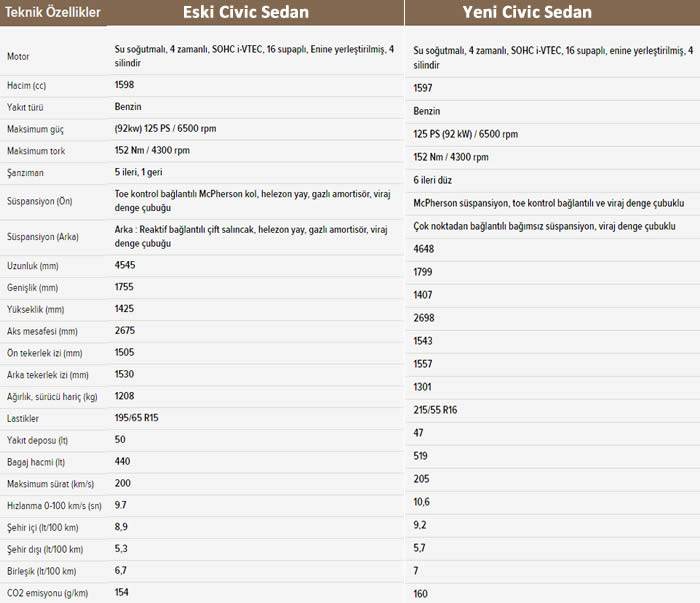This screenshot has height=603, width=700.
Task: Click the Yeni Civic Sedan column header
Action: (x=527, y=12)
